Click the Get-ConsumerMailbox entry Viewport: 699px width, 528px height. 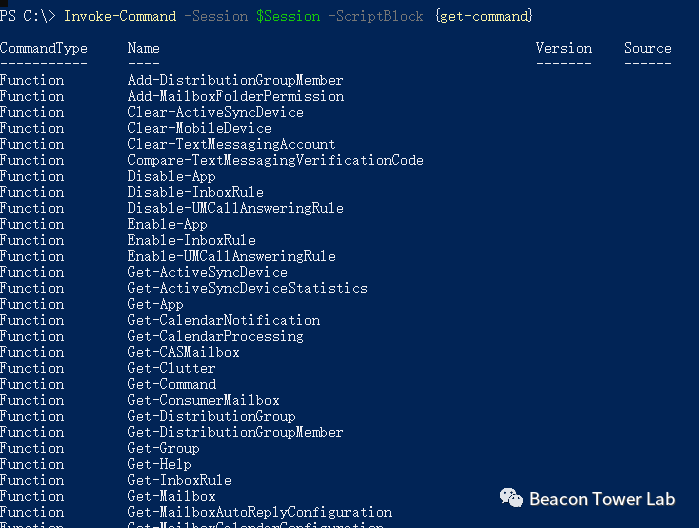203,400
